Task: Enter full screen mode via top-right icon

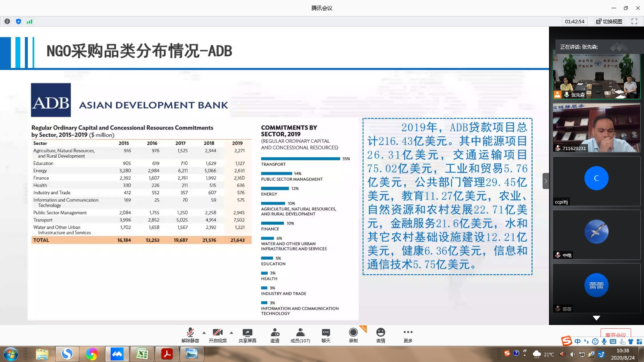Action: coord(634,21)
